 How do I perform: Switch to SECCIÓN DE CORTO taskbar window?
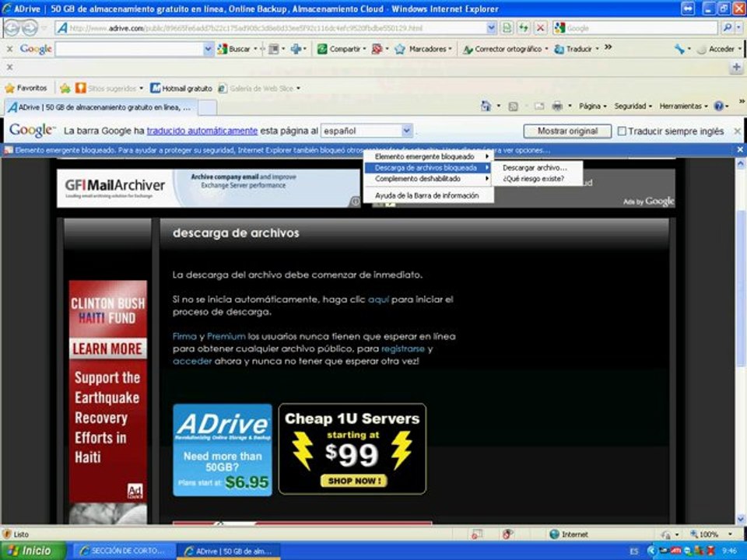pos(122,551)
